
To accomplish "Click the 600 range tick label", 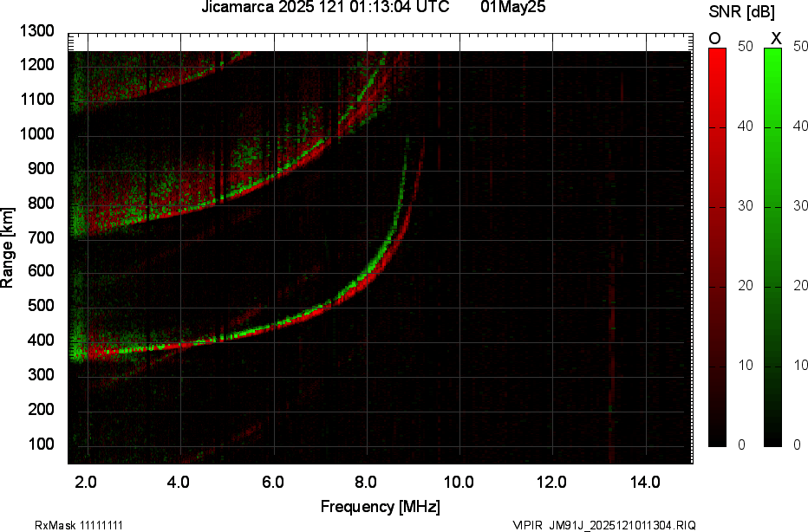I will pos(41,271).
